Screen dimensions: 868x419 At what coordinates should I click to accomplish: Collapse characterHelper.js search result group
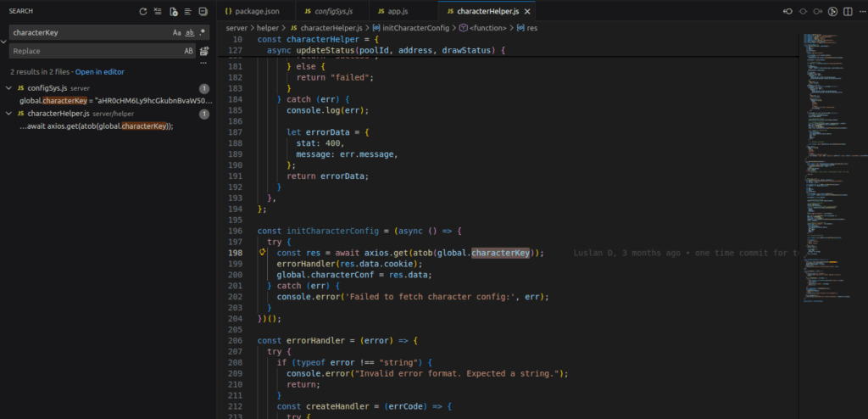8,114
